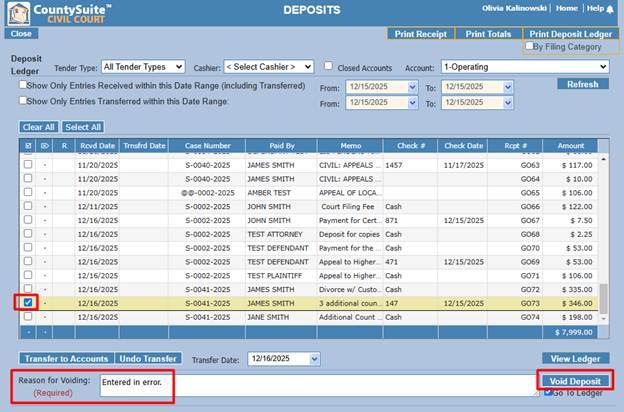Click the Trnsfrd Date column header
Viewport: 624px width, 412px height.
(144, 146)
